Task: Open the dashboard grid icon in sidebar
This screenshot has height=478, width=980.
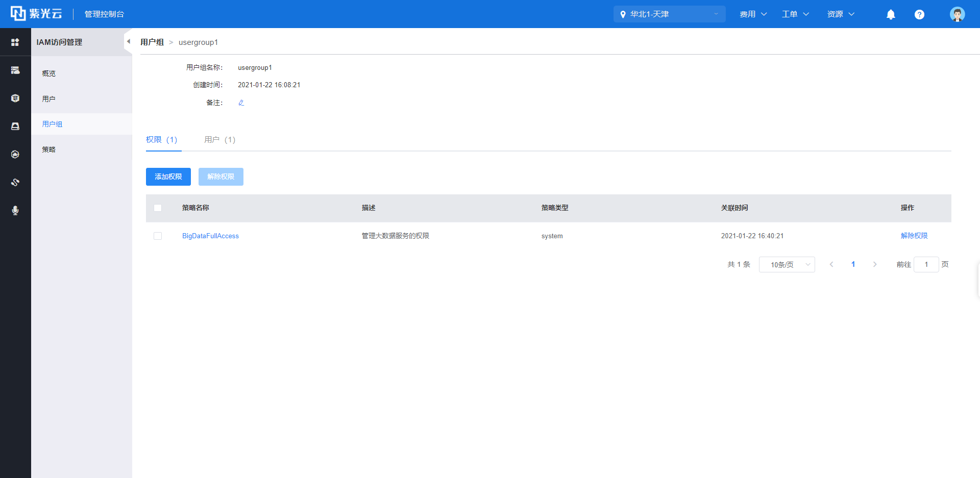Action: 15,42
